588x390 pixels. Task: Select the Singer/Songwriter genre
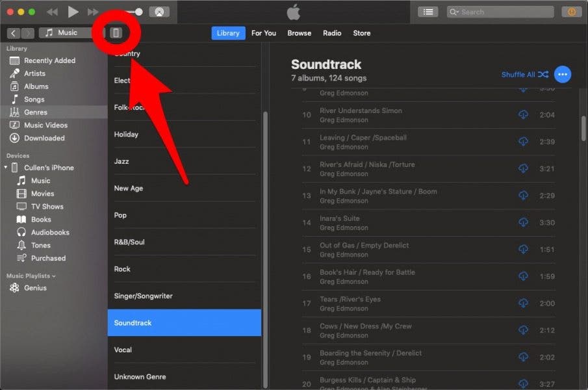(185, 296)
